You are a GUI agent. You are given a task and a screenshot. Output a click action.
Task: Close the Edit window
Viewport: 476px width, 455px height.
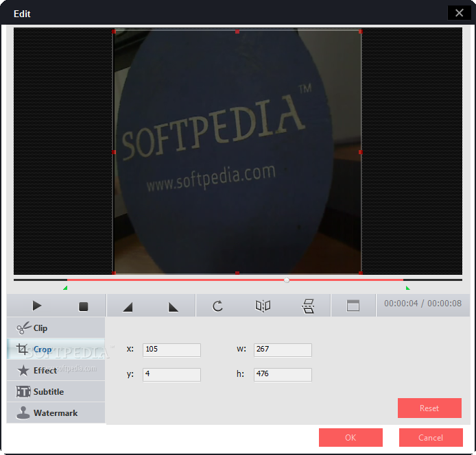pyautogui.click(x=459, y=13)
